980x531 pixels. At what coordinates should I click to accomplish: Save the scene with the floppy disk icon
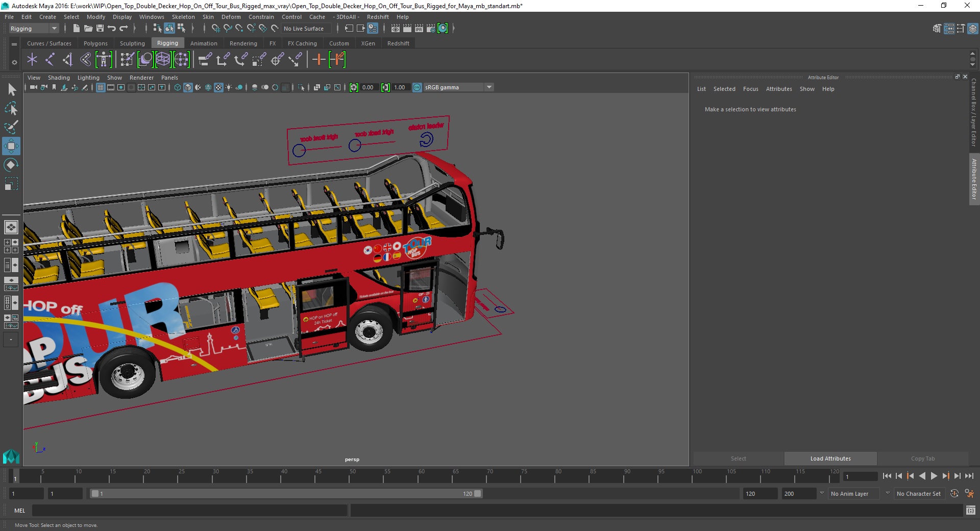pos(100,29)
